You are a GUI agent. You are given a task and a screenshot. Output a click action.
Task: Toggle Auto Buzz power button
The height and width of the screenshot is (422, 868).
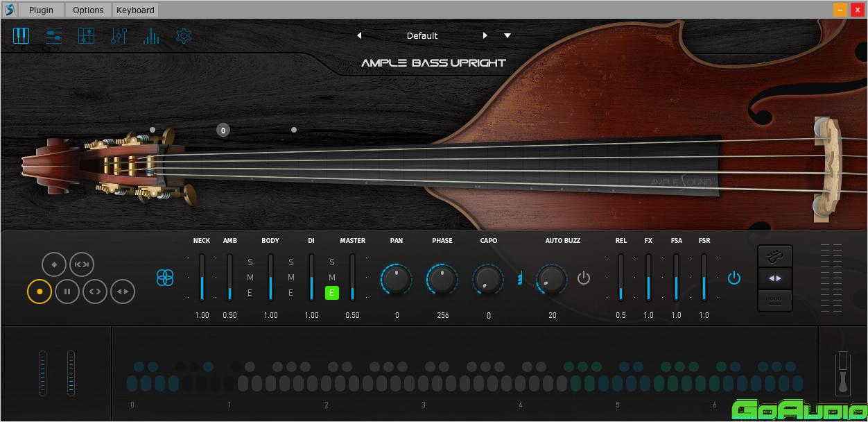point(584,278)
